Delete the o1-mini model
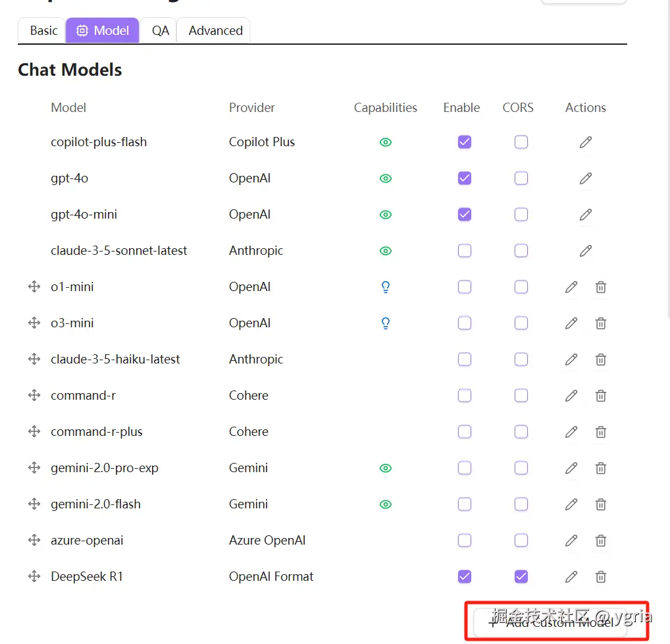Image resolution: width=670 pixels, height=644 pixels. pyautogui.click(x=600, y=287)
